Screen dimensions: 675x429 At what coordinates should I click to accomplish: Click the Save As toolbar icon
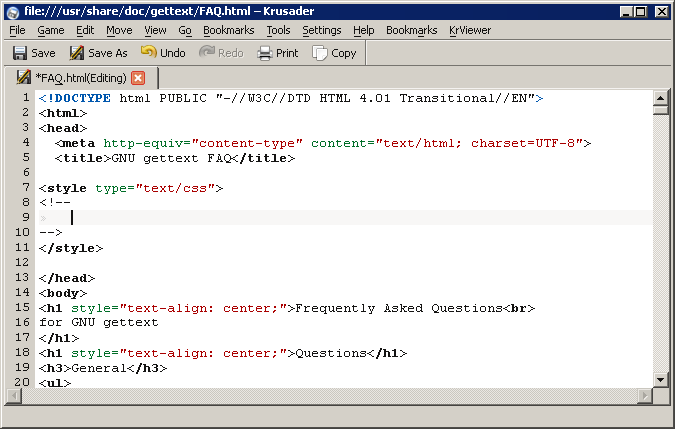pyautogui.click(x=76, y=53)
